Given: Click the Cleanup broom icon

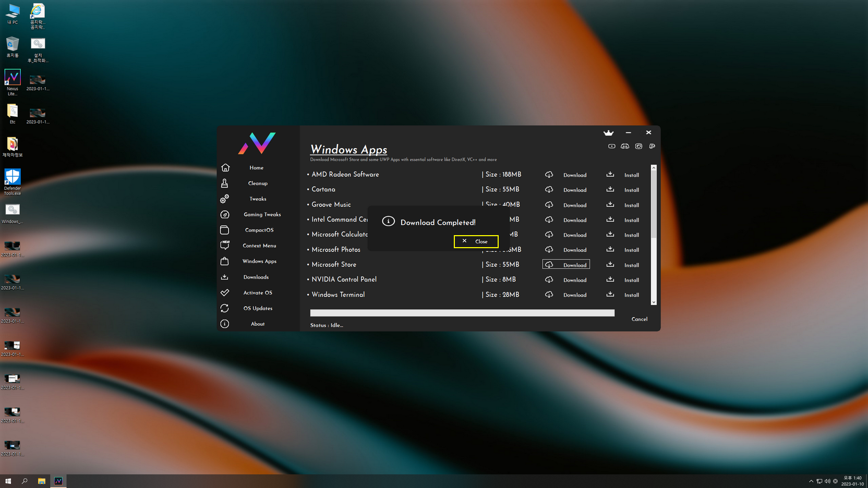Looking at the screenshot, I should click(x=225, y=184).
